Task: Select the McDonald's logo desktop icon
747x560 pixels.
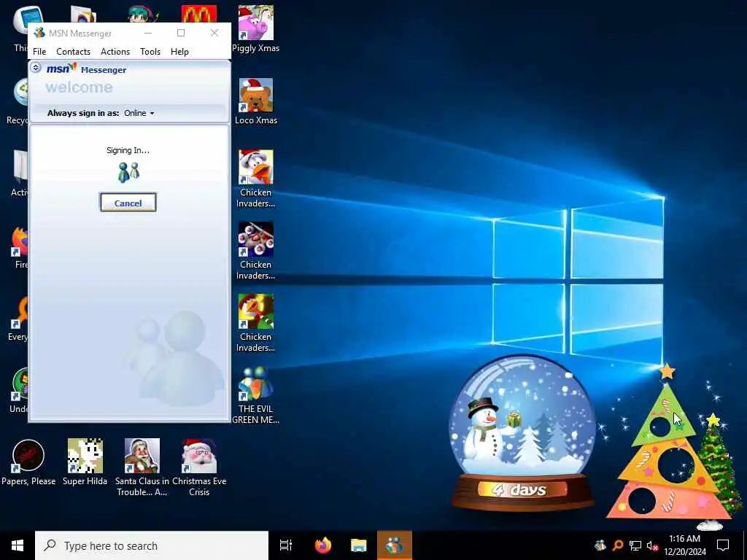Action: [x=199, y=14]
